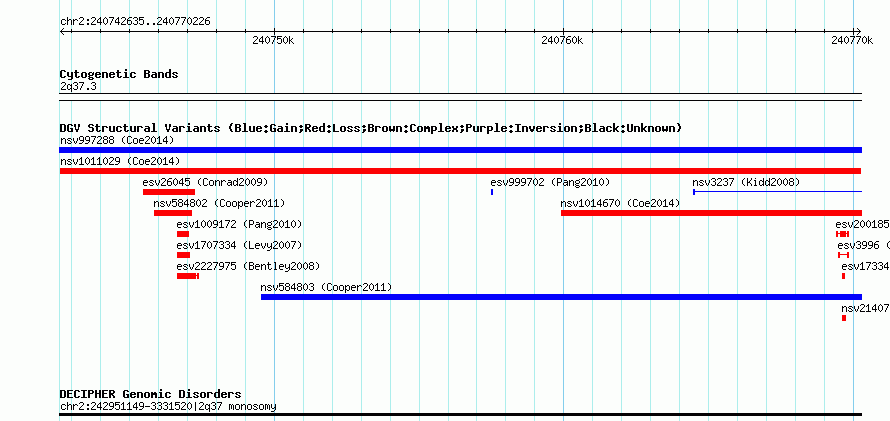Click the nsv584802 red variant bar
The width and height of the screenshot is (890, 421).
pyautogui.click(x=173, y=213)
